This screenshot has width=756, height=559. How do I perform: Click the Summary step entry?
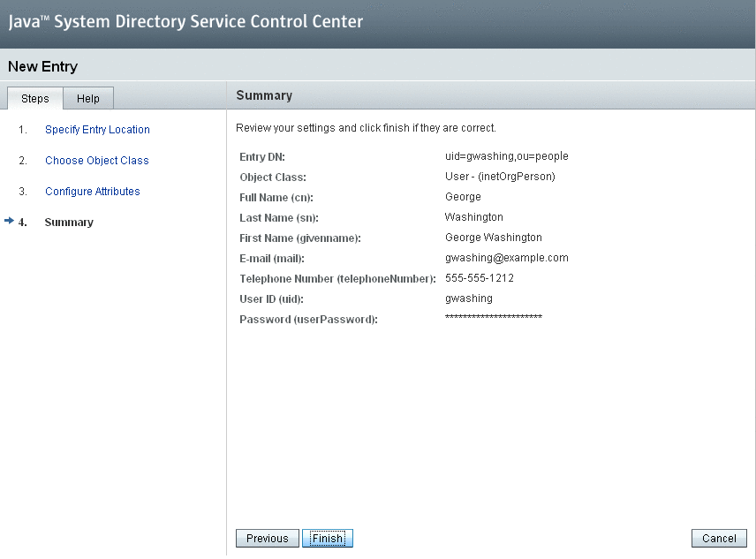pyautogui.click(x=69, y=223)
